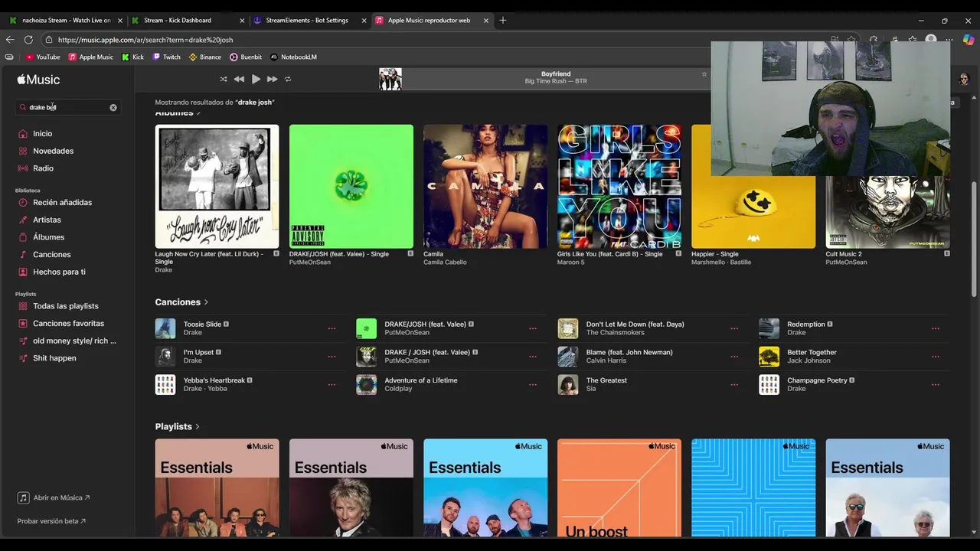Click the address bar URL
Image resolution: width=980 pixels, height=551 pixels.
[x=145, y=40]
